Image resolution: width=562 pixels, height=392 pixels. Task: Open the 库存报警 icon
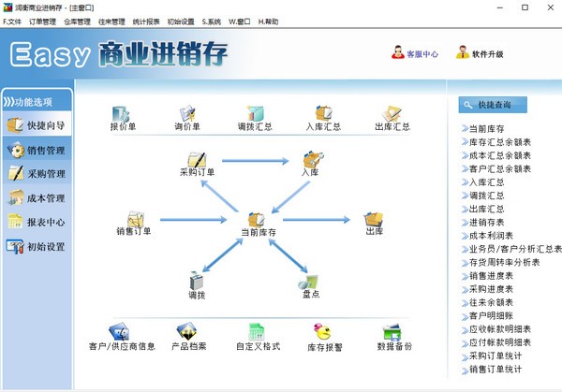pyautogui.click(x=325, y=337)
